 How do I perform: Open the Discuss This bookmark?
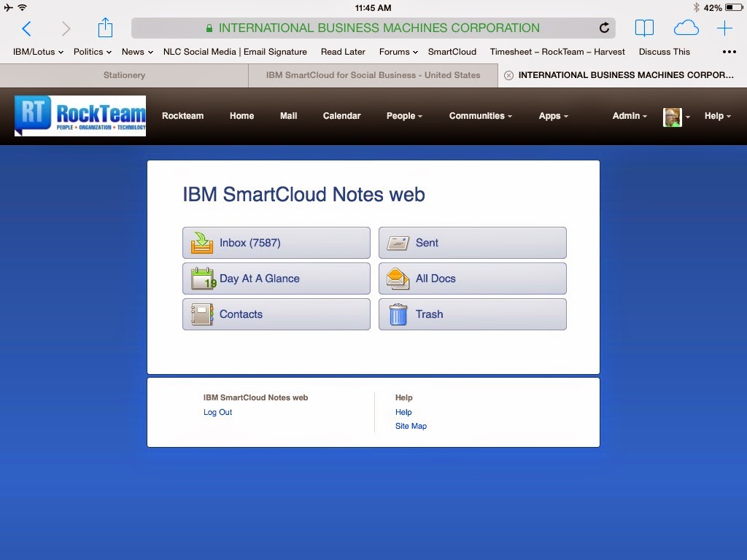pos(664,52)
